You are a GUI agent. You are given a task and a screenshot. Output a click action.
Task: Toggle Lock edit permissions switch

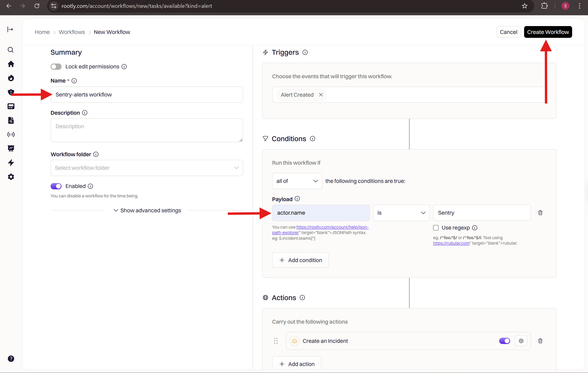(56, 67)
